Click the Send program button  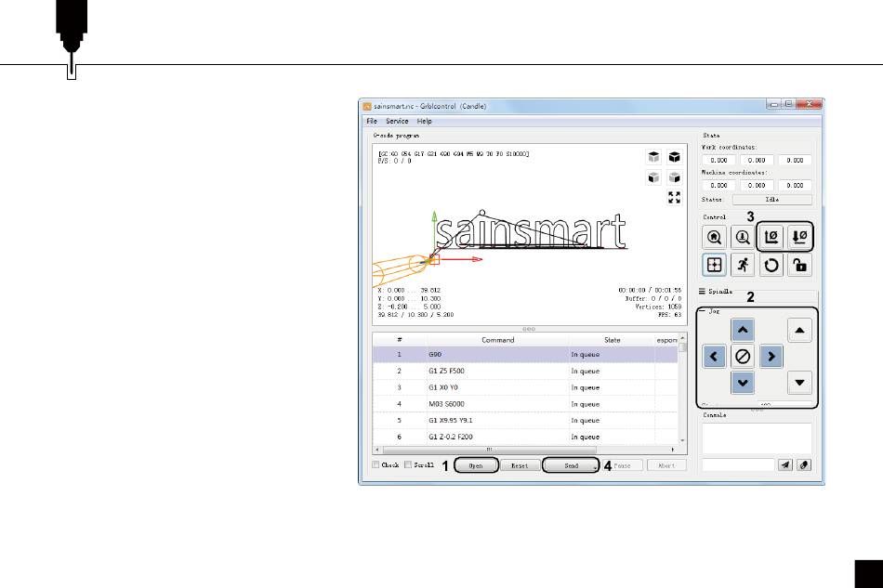coord(571,465)
